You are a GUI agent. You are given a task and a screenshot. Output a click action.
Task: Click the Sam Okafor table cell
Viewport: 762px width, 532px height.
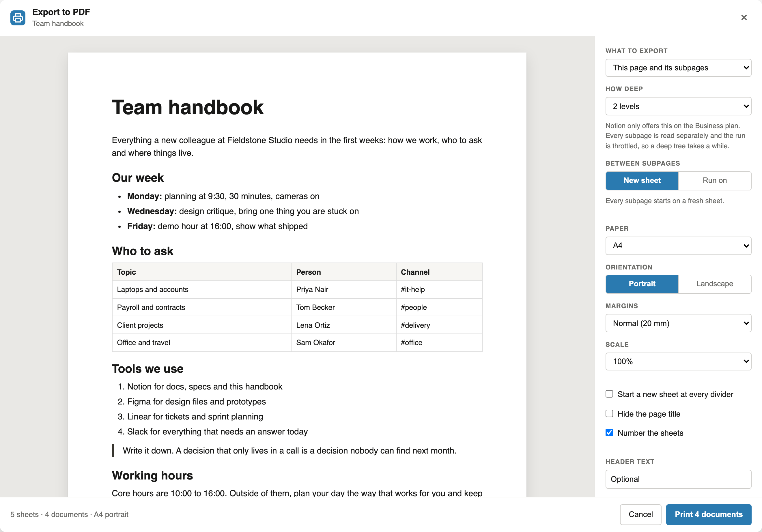coord(343,343)
